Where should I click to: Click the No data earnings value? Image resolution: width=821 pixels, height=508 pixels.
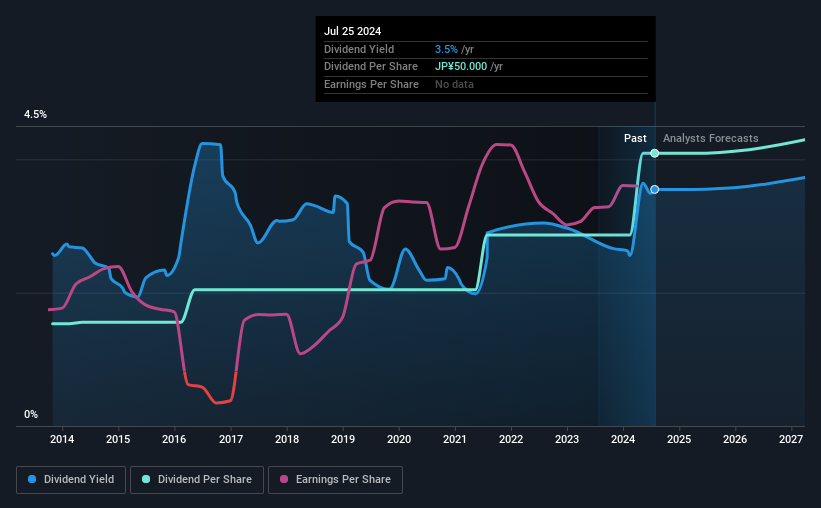(454, 84)
